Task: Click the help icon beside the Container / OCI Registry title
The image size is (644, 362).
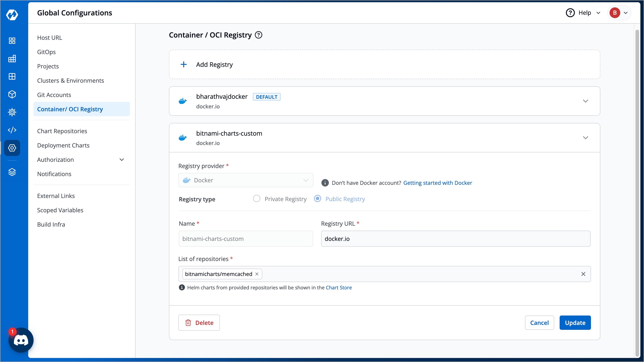Action: click(x=259, y=35)
